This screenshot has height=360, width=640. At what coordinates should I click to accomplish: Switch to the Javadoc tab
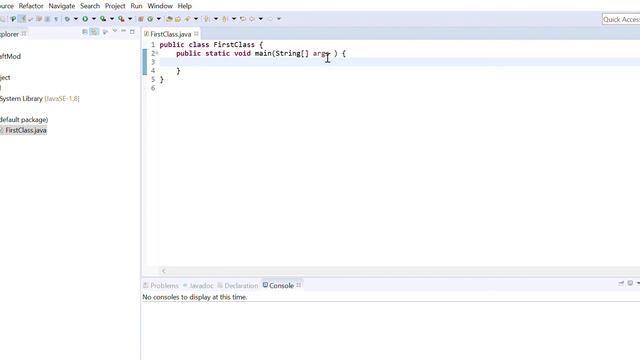pos(198,285)
